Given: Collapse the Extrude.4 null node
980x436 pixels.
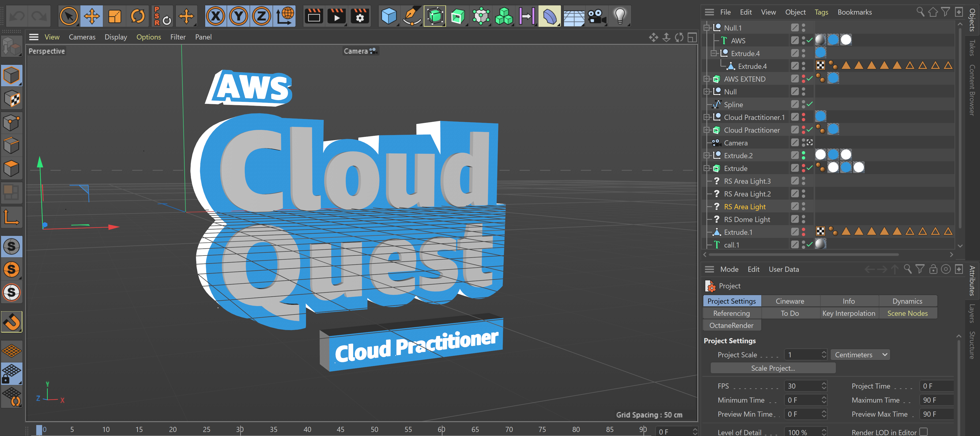Looking at the screenshot, I should point(714,53).
